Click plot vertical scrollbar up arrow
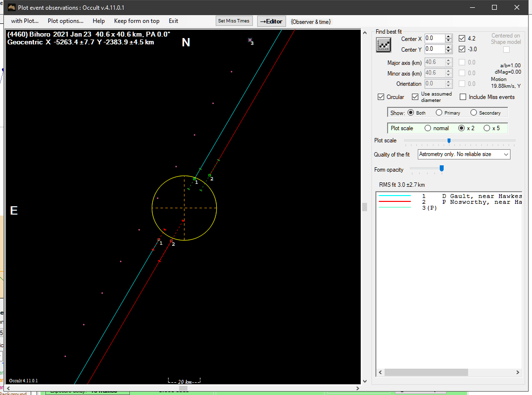The width and height of the screenshot is (532, 395). (x=365, y=33)
